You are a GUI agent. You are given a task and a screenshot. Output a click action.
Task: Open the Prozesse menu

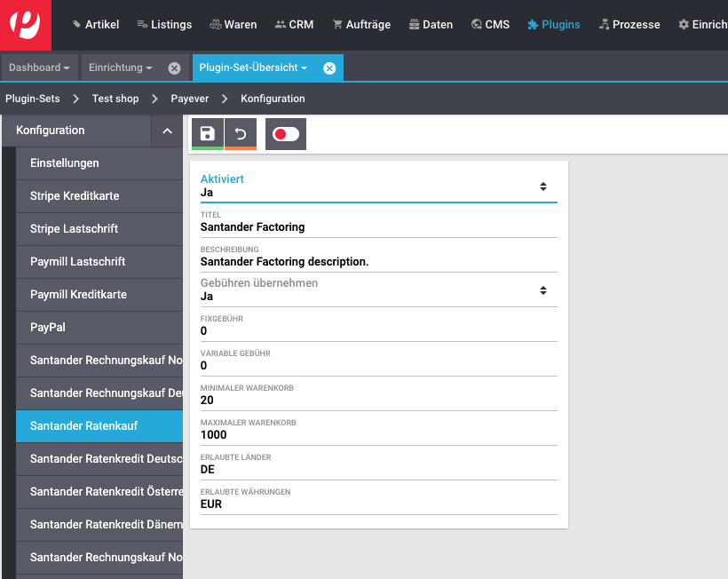(629, 25)
